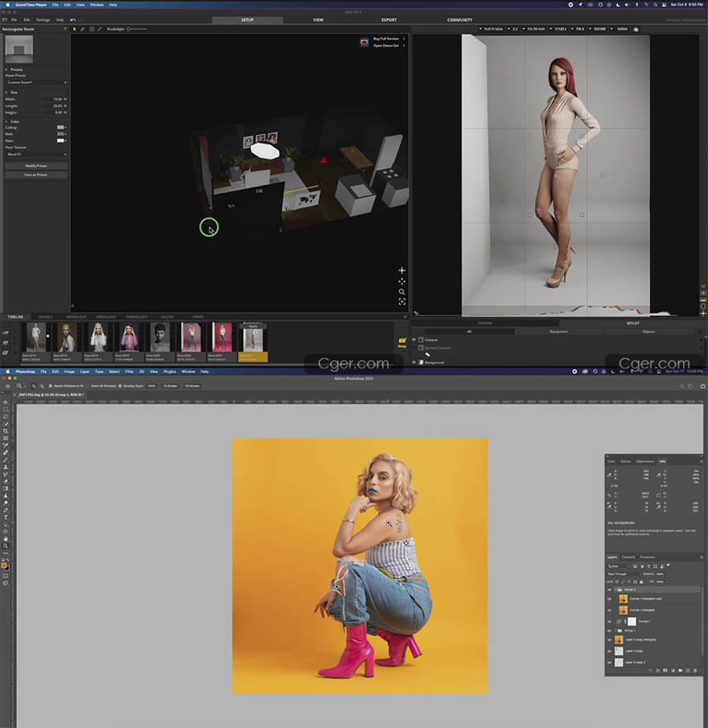The height and width of the screenshot is (728, 708).
Task: Open the Floor Texture dropdown
Action: click(x=36, y=154)
